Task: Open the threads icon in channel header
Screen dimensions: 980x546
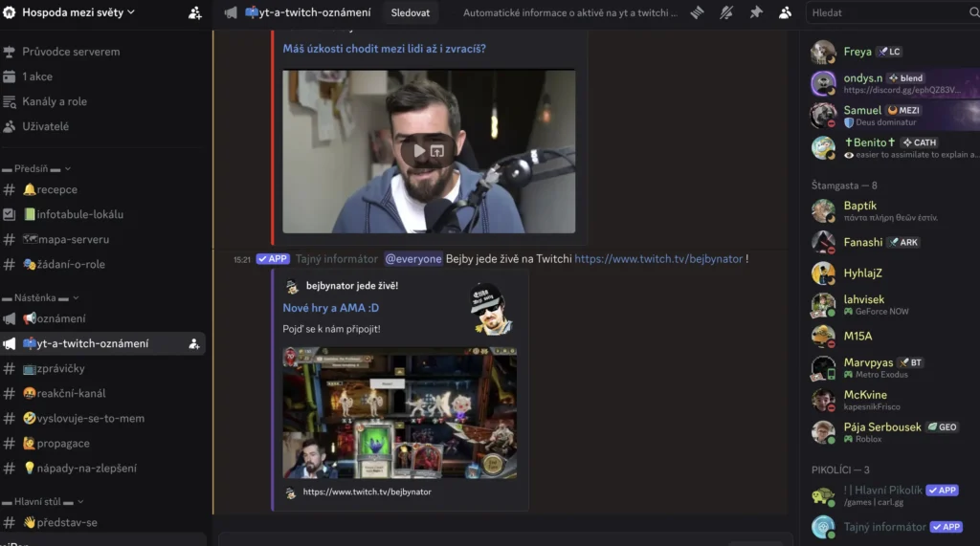Action: (x=697, y=12)
